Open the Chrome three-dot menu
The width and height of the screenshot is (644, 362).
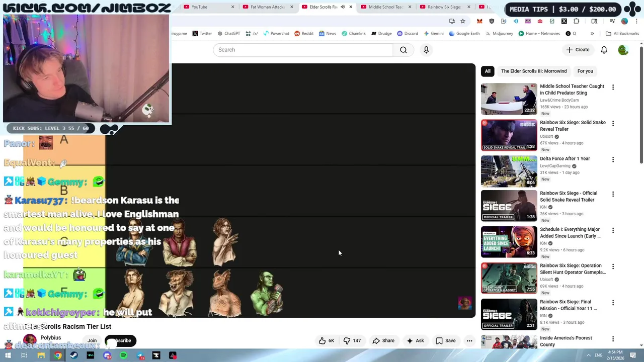pyautogui.click(x=636, y=21)
